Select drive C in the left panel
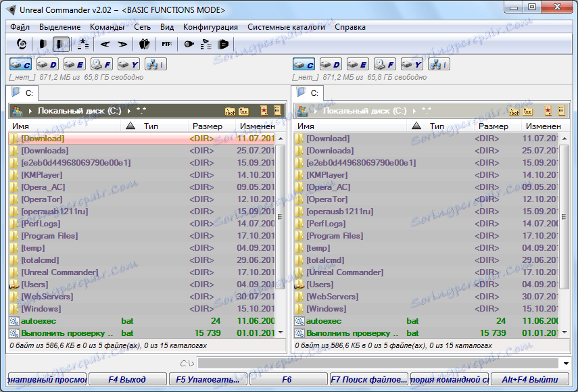Image resolution: width=578 pixels, height=392 pixels. pos(20,64)
